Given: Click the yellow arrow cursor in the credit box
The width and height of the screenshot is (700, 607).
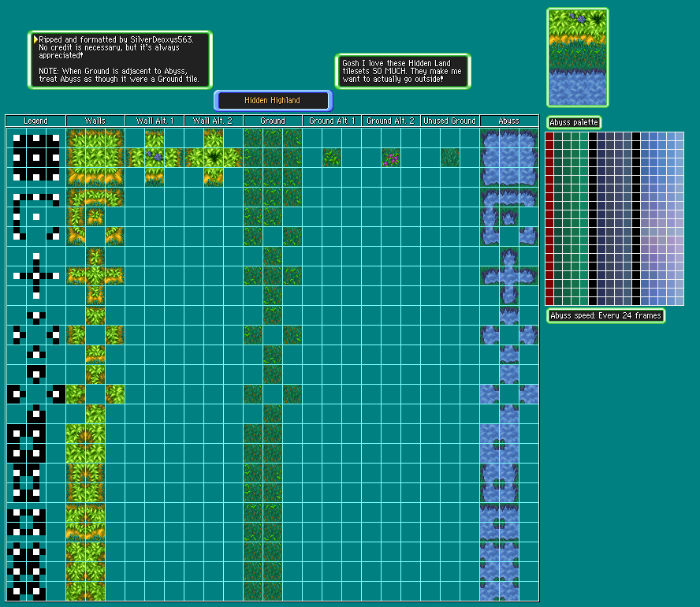Looking at the screenshot, I should click(35, 39).
